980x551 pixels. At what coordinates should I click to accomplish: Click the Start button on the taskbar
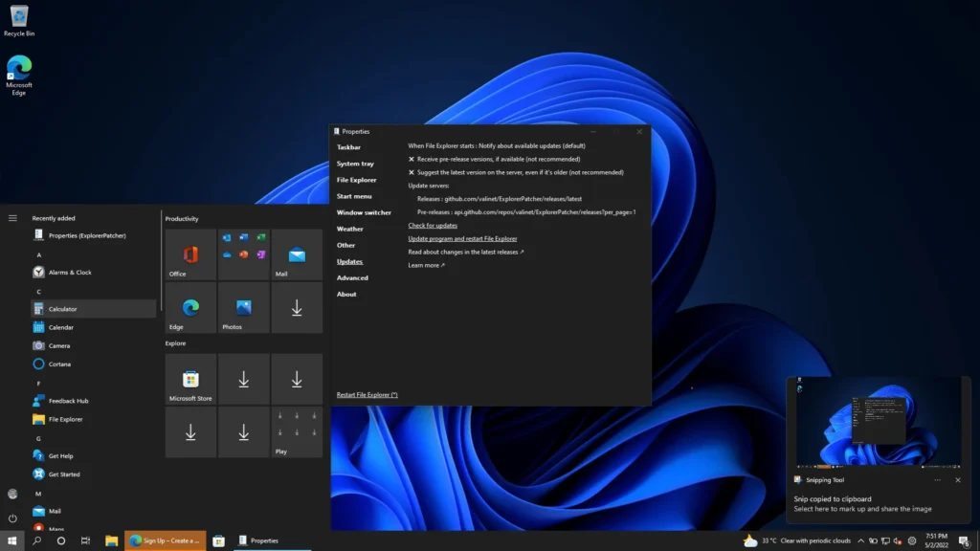click(x=11, y=541)
